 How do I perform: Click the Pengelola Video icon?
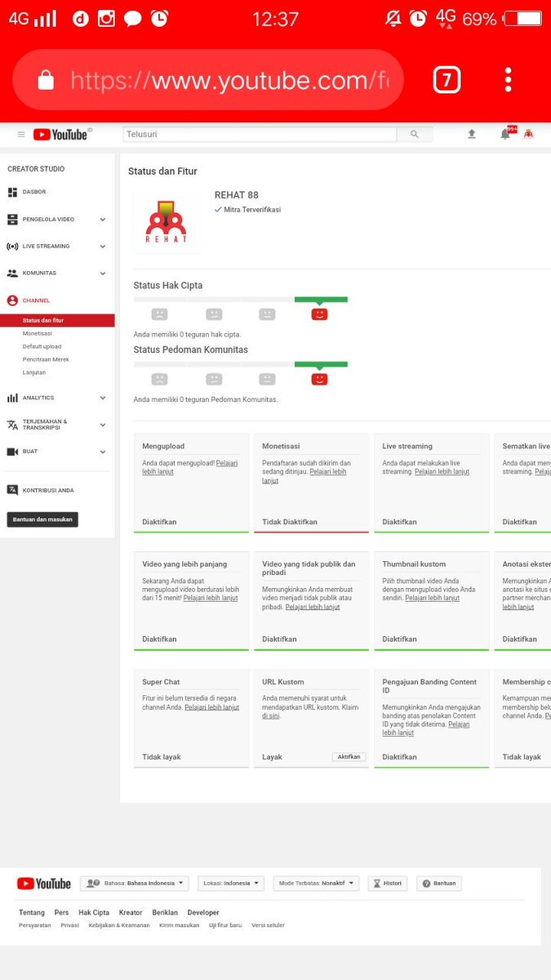point(12,220)
